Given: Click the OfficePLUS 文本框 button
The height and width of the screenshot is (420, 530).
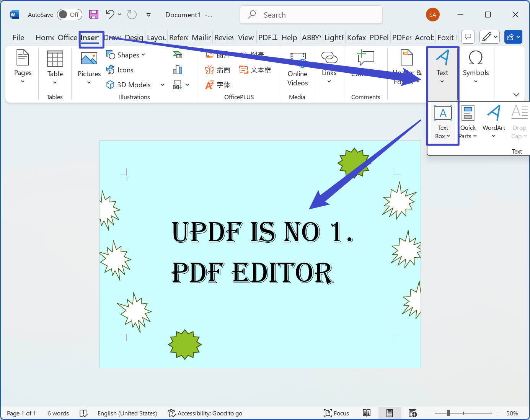Looking at the screenshot, I should [x=255, y=70].
